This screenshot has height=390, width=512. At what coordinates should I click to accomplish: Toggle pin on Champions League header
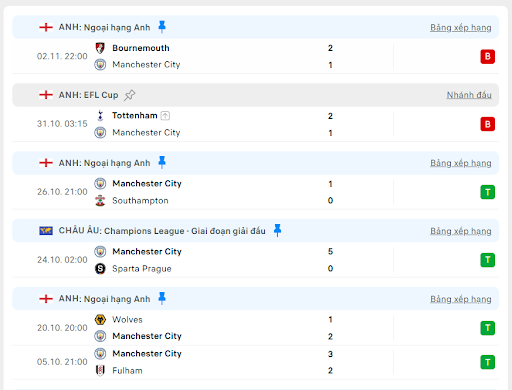coord(277,230)
